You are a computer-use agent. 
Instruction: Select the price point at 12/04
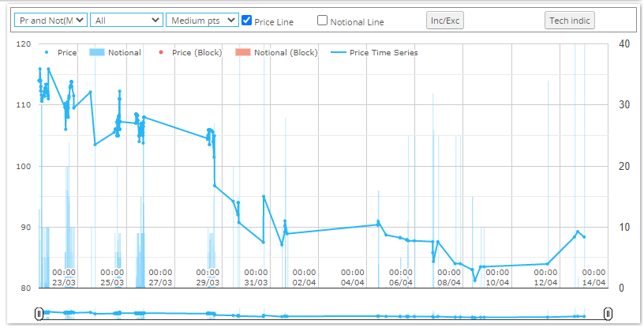click(x=548, y=264)
